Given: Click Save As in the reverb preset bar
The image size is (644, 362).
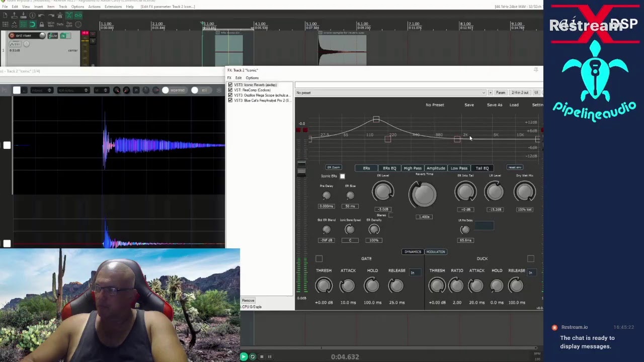Looking at the screenshot, I should pyautogui.click(x=495, y=105).
